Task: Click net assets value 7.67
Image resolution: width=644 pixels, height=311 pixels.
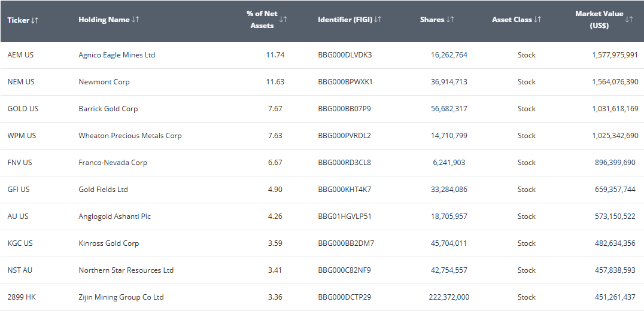Action: click(275, 109)
